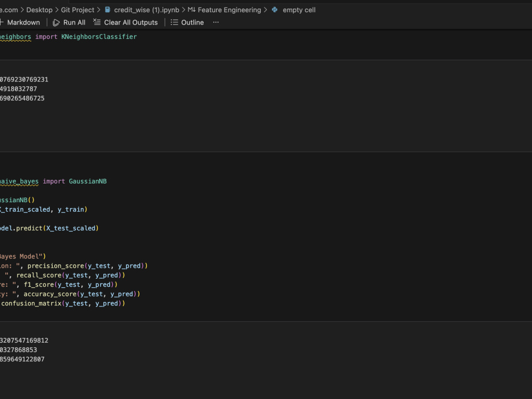Image resolution: width=532 pixels, height=399 pixels.
Task: Click the notebook file icon in breadcrumb
Action: tap(107, 10)
